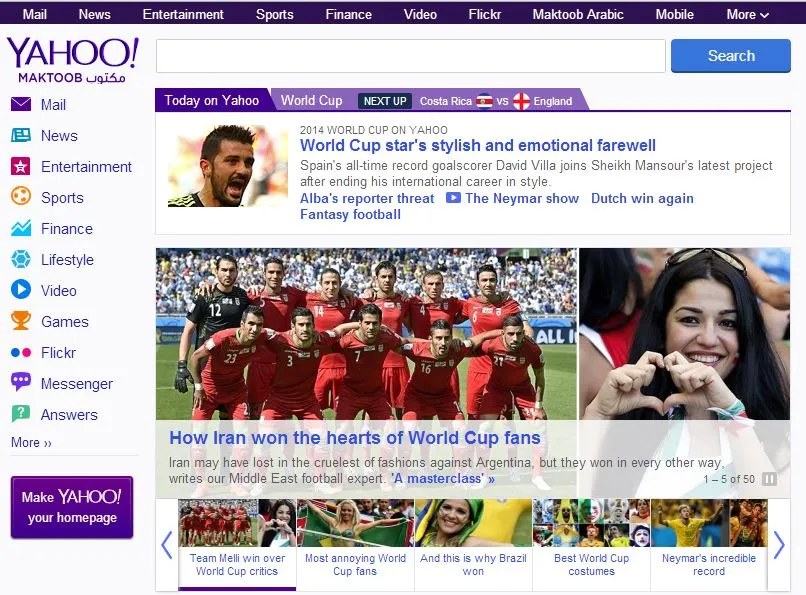
Task: Open Dutch win again link
Action: click(642, 198)
